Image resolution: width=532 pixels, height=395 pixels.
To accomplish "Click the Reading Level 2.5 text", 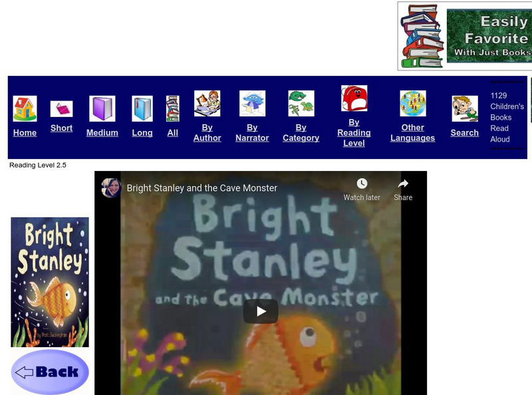I will point(38,166).
